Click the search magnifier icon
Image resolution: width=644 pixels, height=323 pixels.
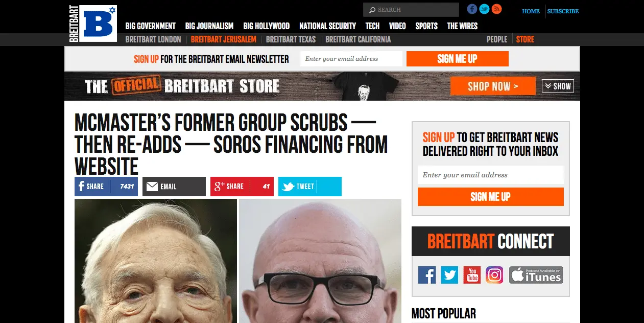point(372,10)
